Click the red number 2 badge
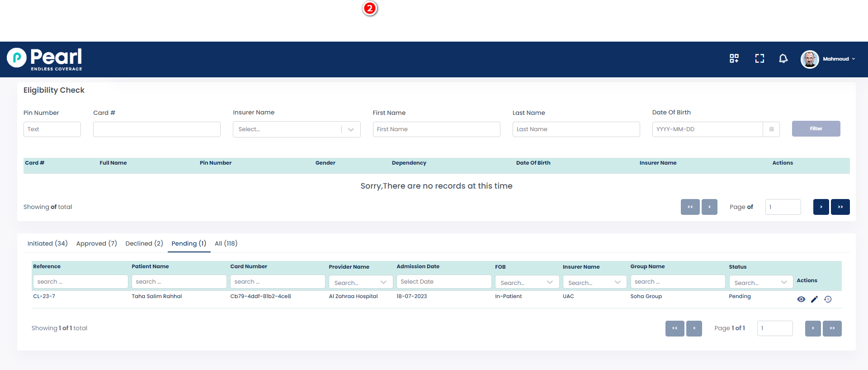Viewport: 868px width, 370px height. click(x=370, y=8)
